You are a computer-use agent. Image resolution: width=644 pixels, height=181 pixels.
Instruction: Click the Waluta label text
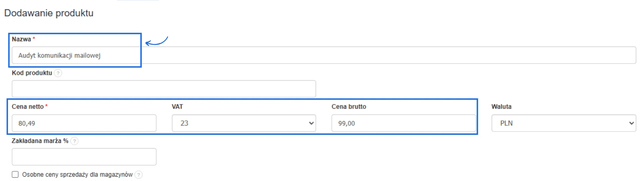point(501,107)
